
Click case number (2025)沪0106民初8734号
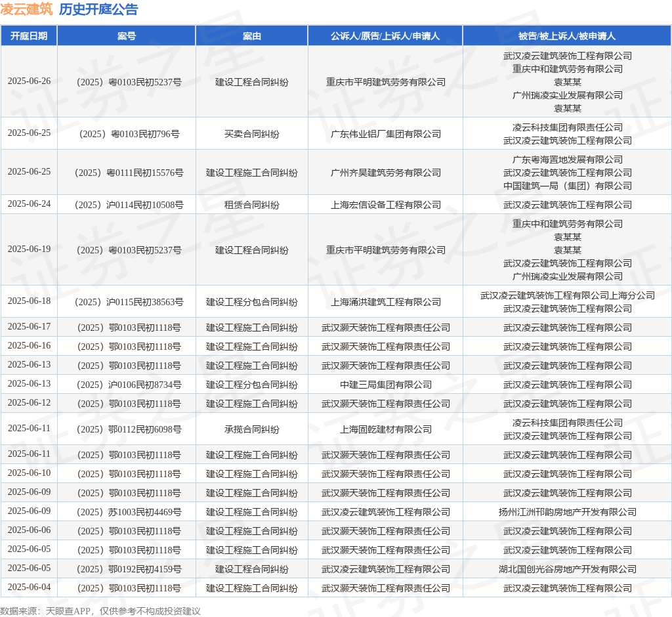[x=129, y=385]
